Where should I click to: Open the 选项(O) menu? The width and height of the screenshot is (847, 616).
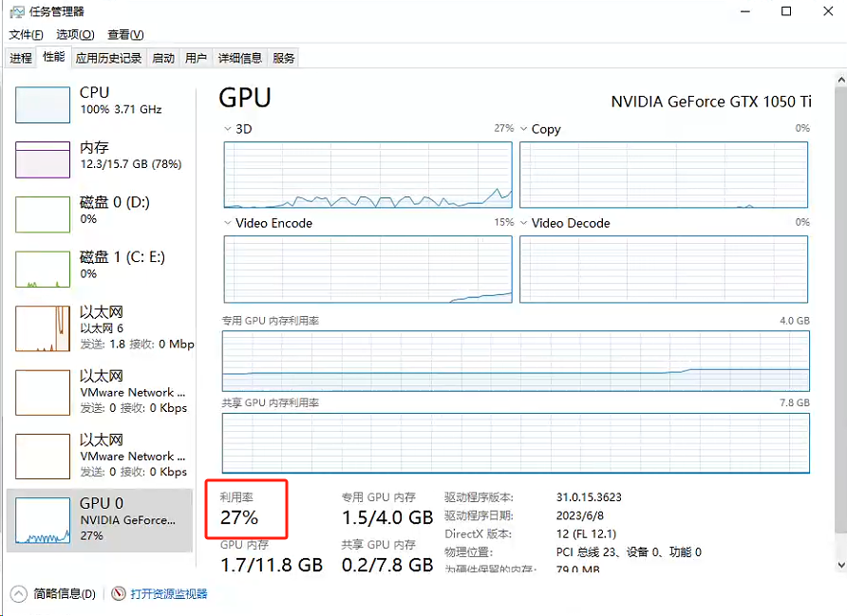coord(75,34)
